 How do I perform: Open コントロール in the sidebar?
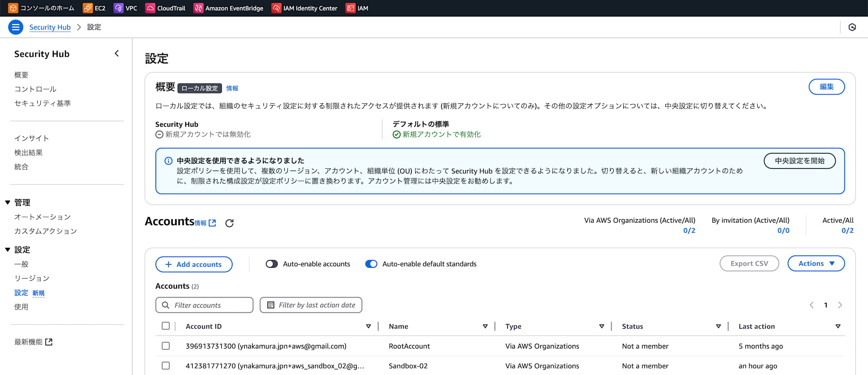click(35, 89)
